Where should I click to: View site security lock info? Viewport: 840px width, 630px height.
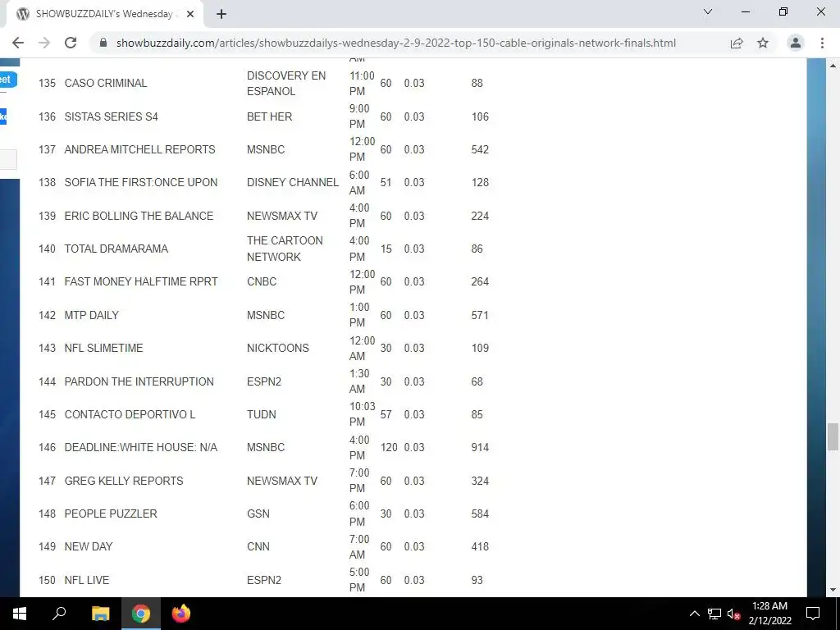[103, 43]
